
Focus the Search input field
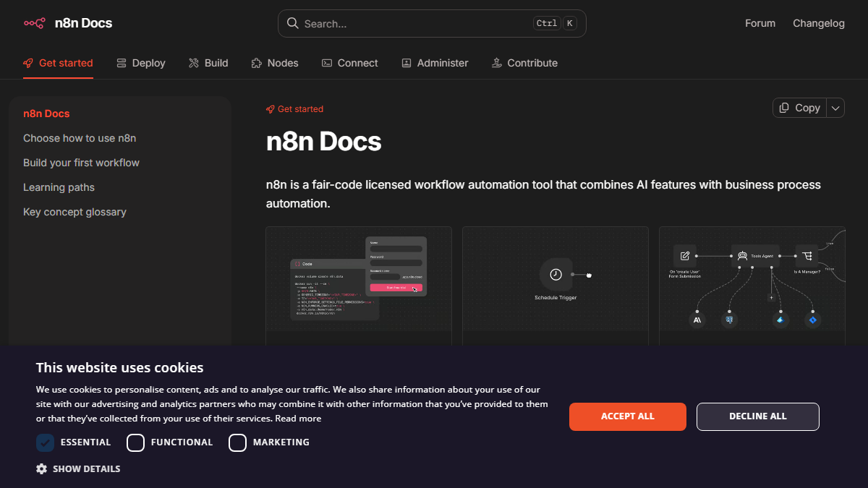(x=432, y=23)
